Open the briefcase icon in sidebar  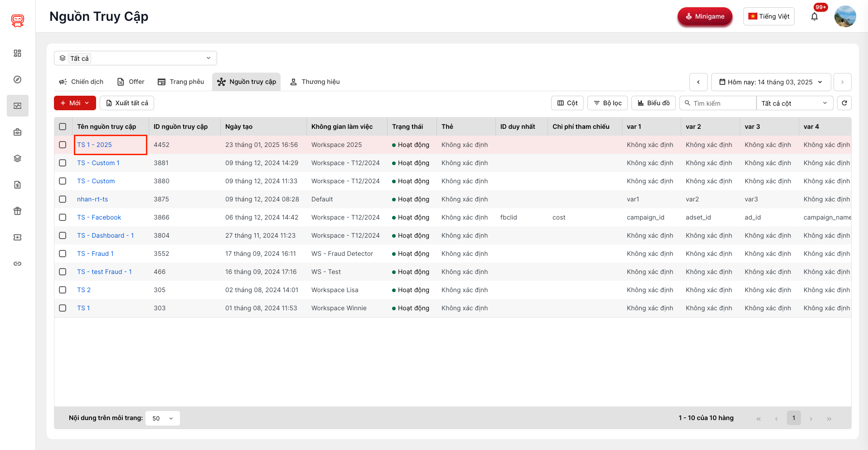pyautogui.click(x=18, y=132)
